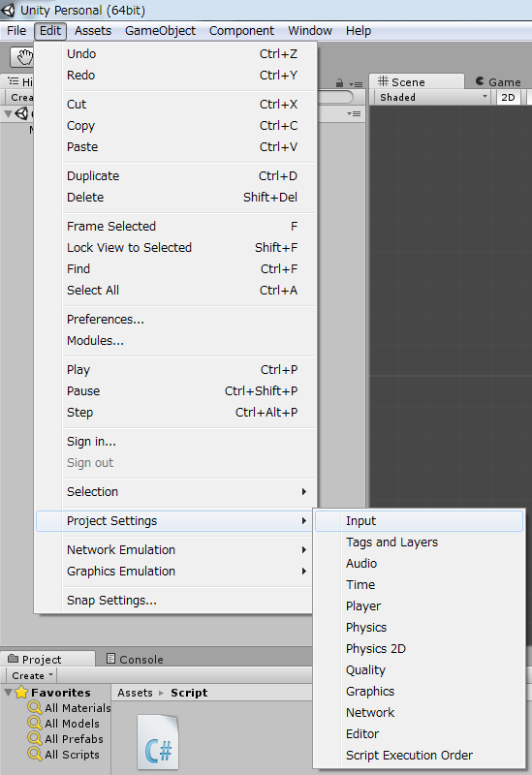Open Editor project settings

coord(419,733)
